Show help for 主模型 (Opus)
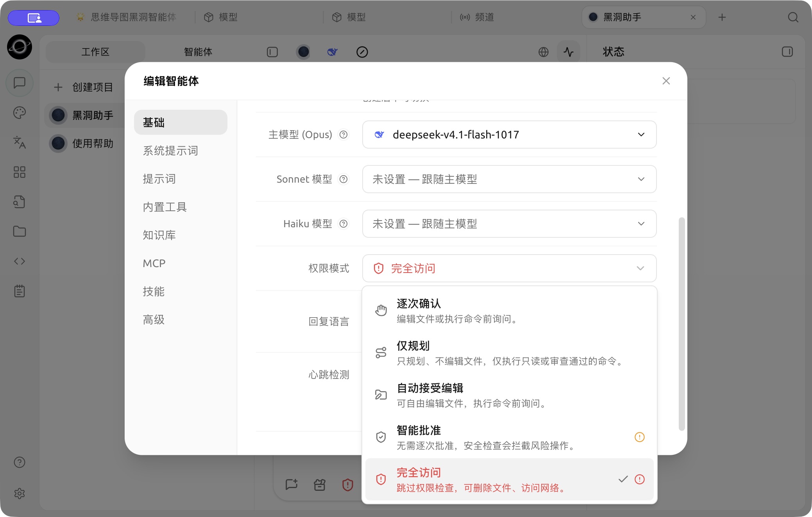 coord(343,135)
